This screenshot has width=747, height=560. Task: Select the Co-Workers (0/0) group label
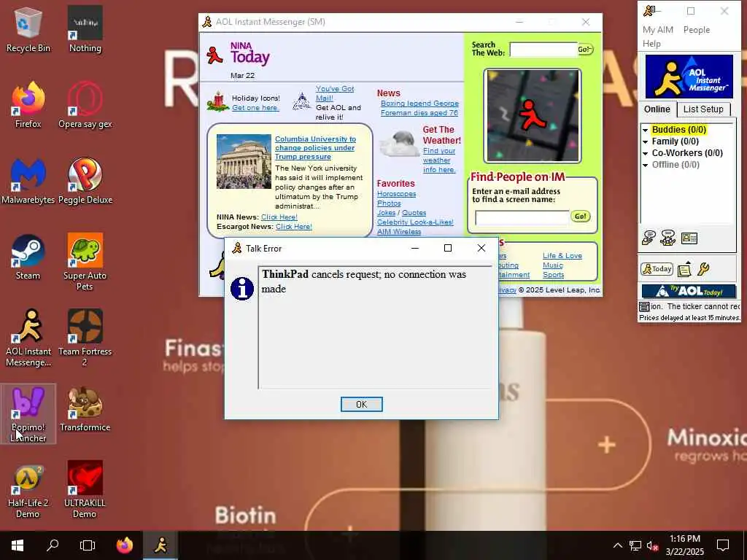pyautogui.click(x=687, y=153)
